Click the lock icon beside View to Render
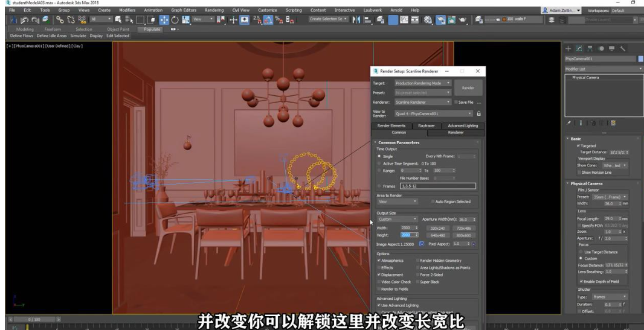Screen dimensions: 644x330 478,113
